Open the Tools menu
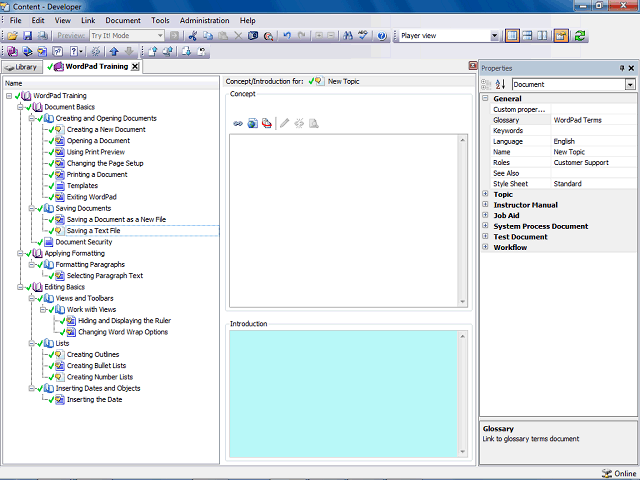The width and height of the screenshot is (640, 480). (x=160, y=20)
